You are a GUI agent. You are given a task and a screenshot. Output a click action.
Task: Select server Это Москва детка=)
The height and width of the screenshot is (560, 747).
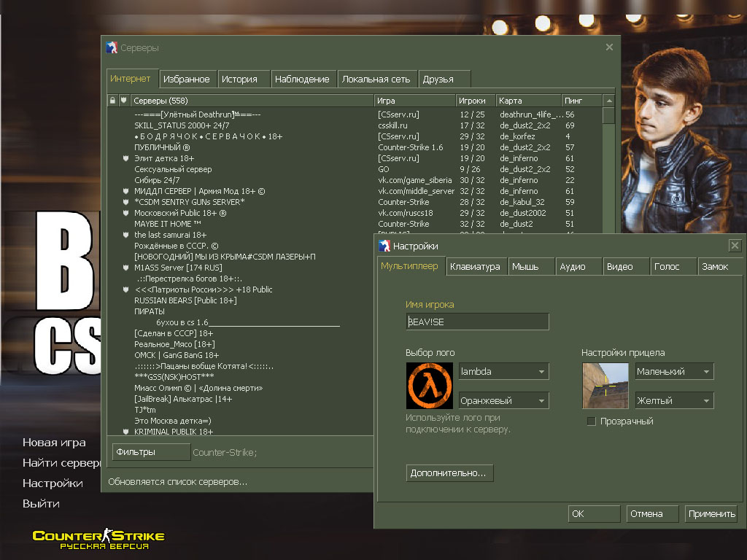tap(241, 421)
